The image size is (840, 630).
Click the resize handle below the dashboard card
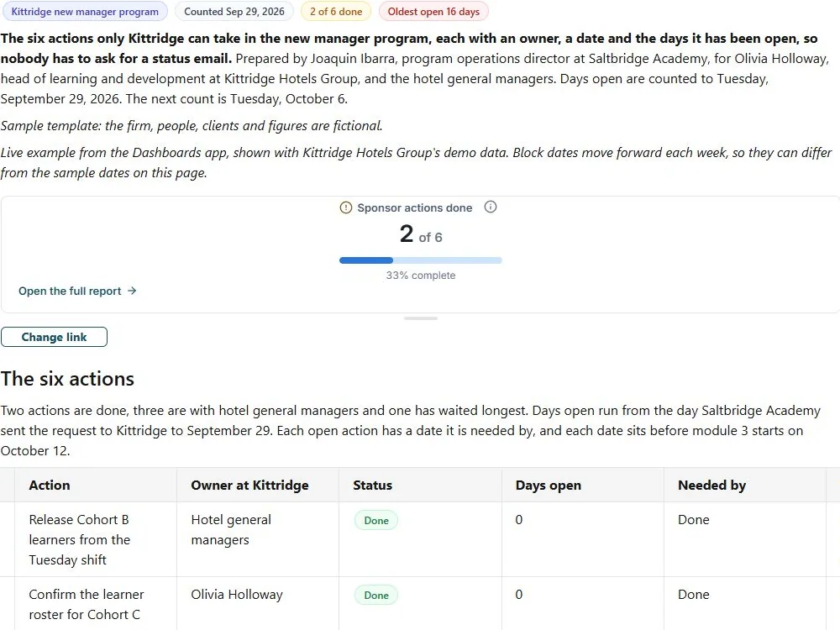[x=421, y=318]
